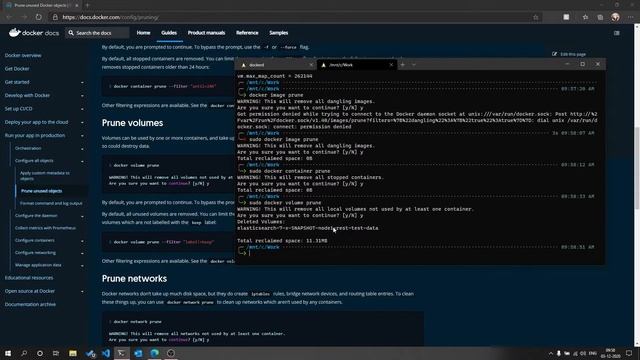This screenshot has height=360, width=640.
Task: Switch to Windows Terminal in taskbar
Action: point(122,353)
